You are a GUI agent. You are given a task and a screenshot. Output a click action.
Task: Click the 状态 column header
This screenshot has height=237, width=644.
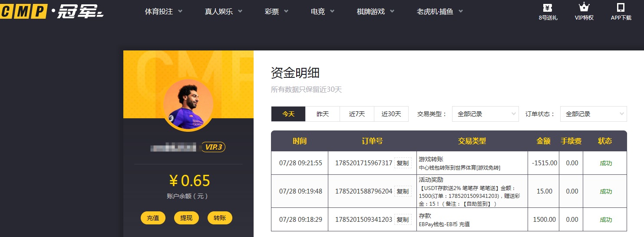(x=605, y=141)
